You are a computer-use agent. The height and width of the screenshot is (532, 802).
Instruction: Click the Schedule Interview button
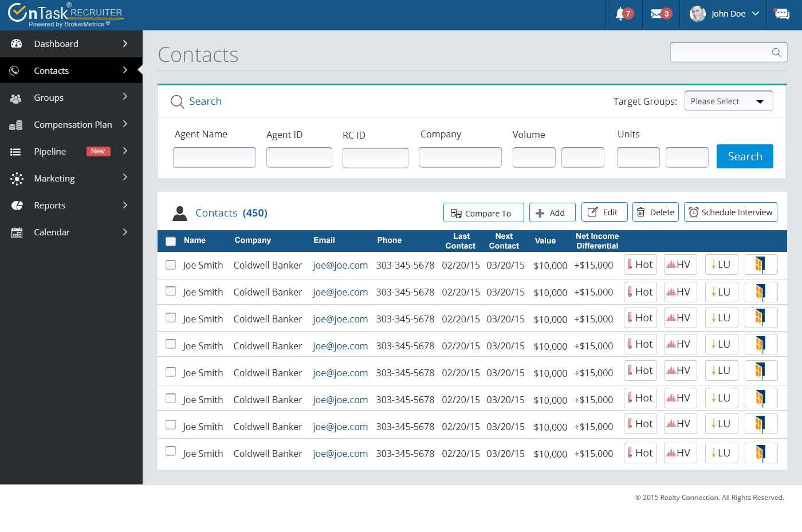pos(730,212)
